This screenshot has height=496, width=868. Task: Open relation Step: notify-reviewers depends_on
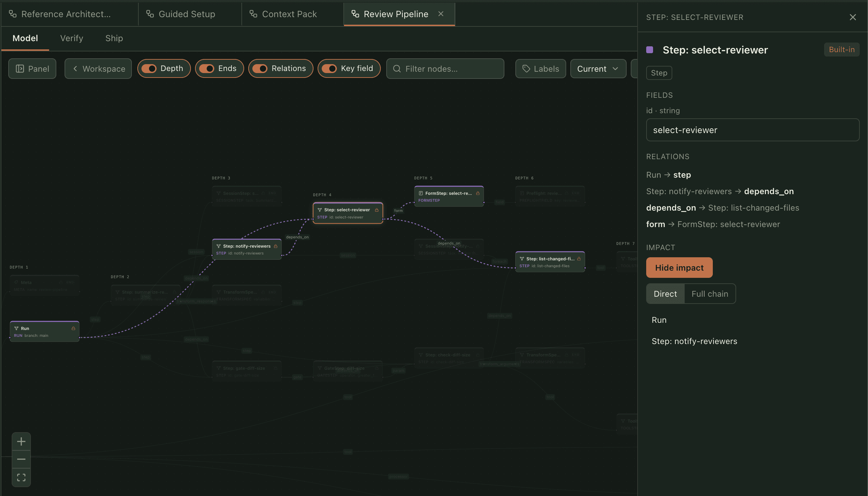point(720,191)
